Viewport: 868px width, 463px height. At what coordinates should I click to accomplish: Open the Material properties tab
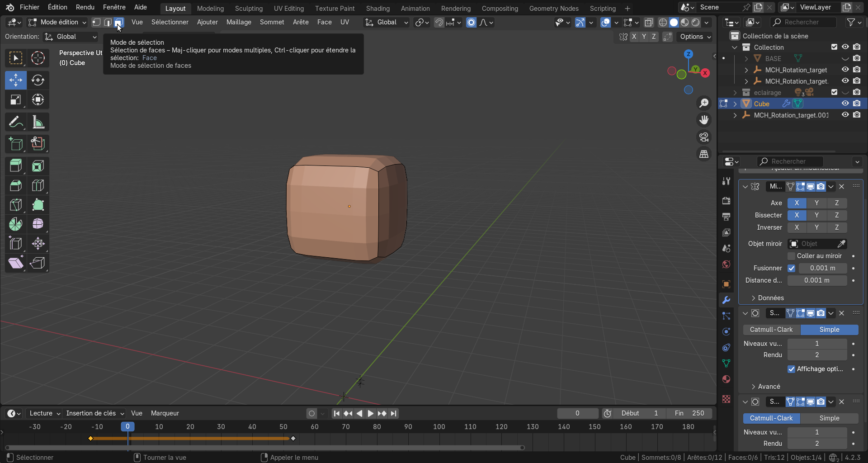point(726,379)
